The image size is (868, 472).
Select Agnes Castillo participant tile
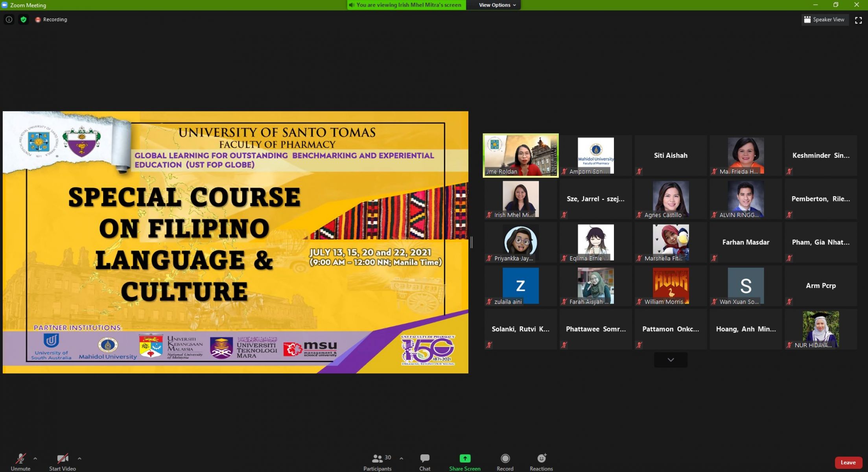(671, 199)
